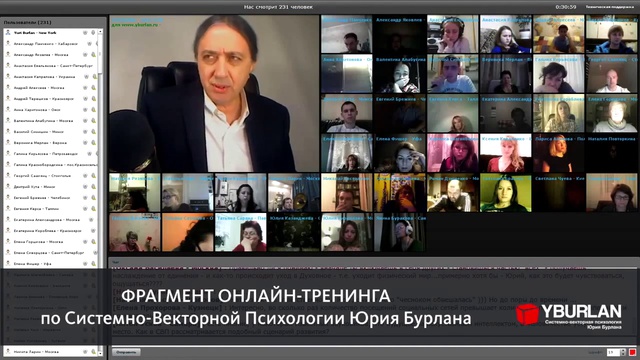The width and height of the screenshot is (640, 360).
Task: Click the 0:30:59 session timer
Action: point(566,7)
